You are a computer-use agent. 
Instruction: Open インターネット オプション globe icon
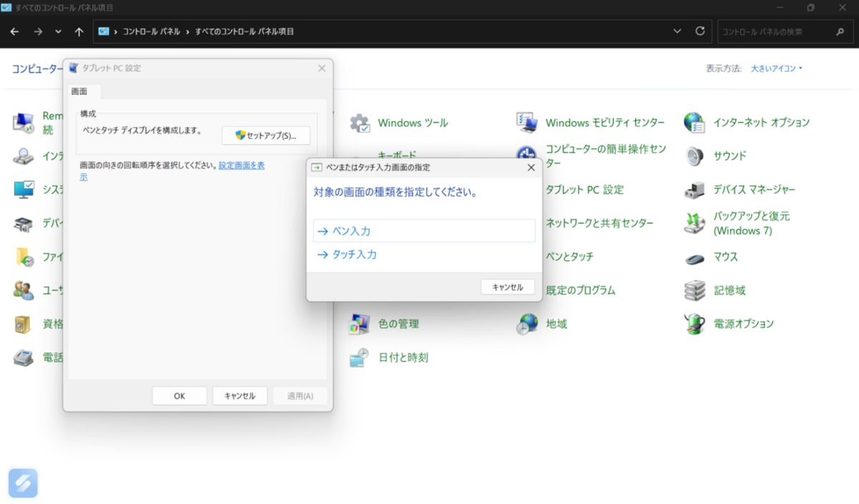click(694, 123)
